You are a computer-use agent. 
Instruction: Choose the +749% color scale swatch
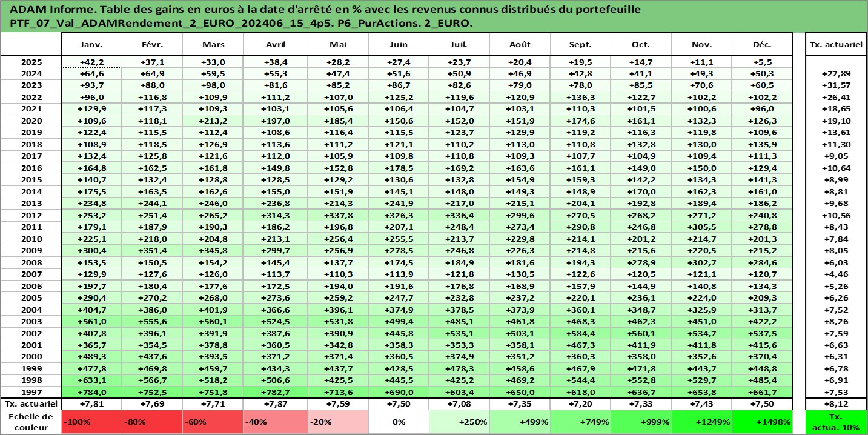click(581, 422)
